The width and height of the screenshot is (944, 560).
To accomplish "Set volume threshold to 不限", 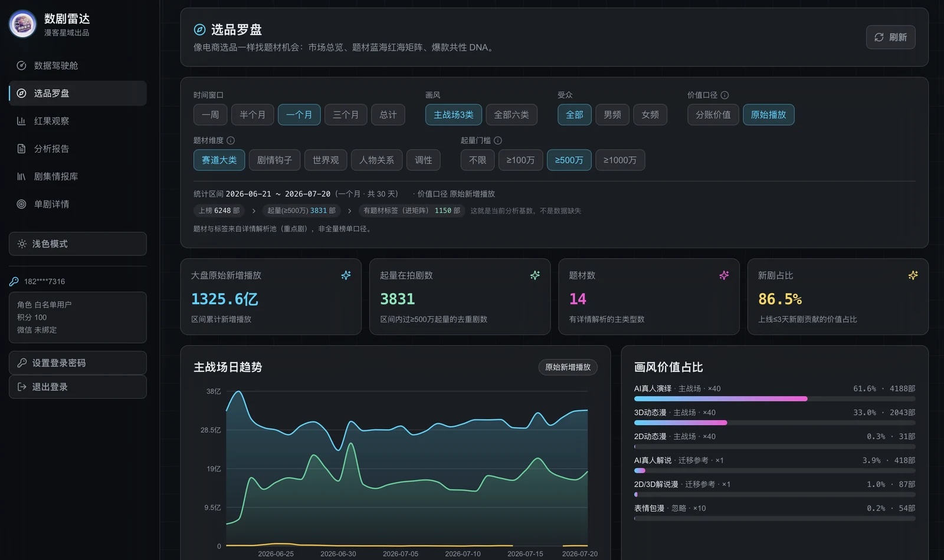I will coord(477,160).
